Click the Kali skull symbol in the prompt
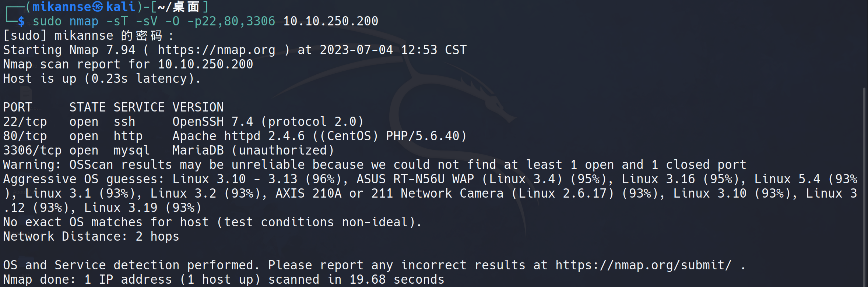Screen dimensions: 868x287 click(98, 7)
